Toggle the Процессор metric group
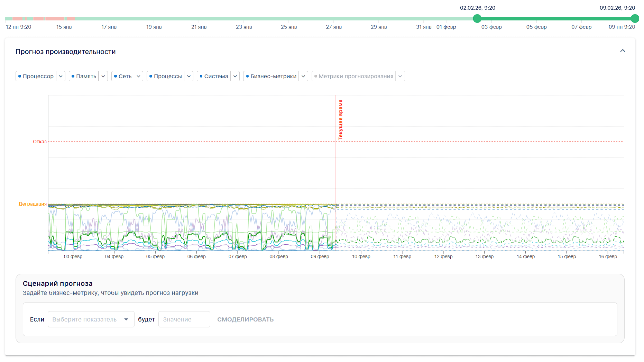 click(x=36, y=76)
